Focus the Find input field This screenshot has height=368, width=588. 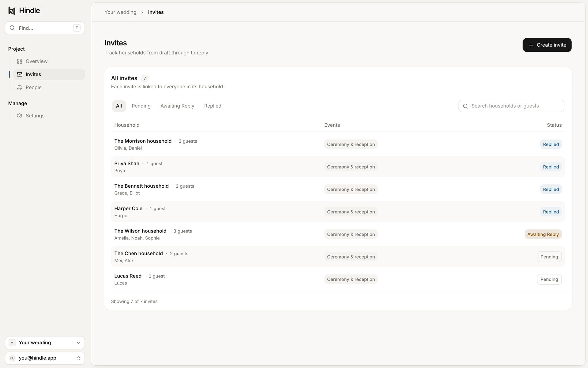coord(45,28)
